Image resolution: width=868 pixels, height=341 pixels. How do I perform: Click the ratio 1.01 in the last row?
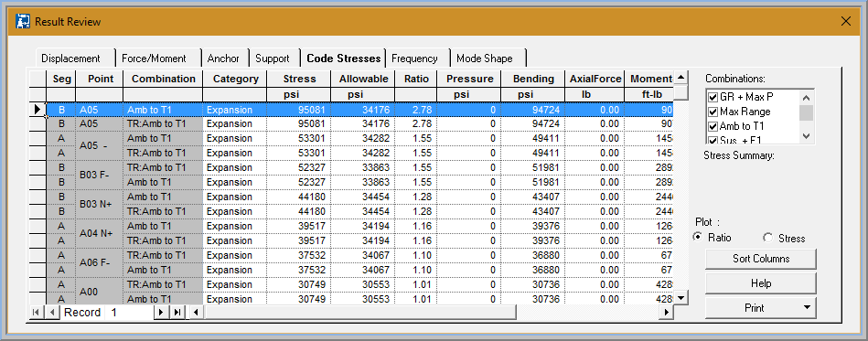(x=416, y=299)
